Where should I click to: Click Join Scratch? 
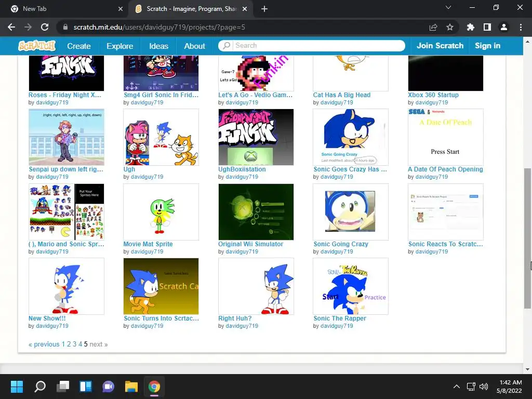[x=440, y=46]
